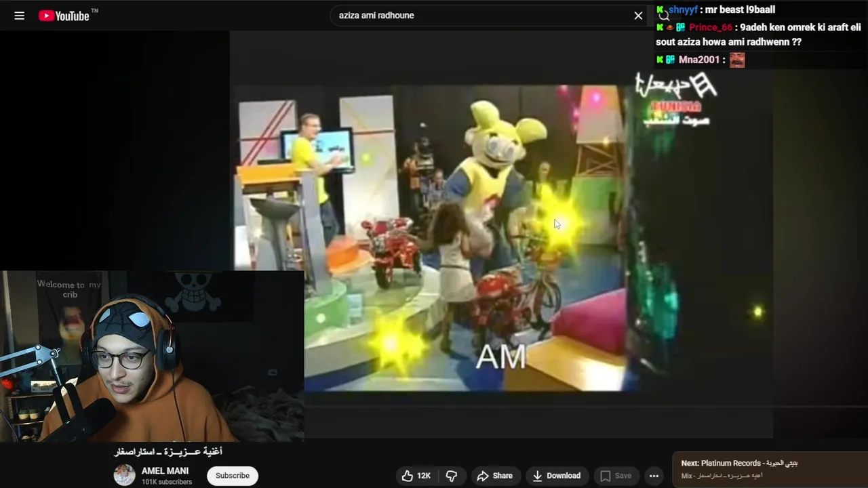Image resolution: width=868 pixels, height=488 pixels.
Task: Click the '101K subscribers' text
Action: tap(167, 482)
